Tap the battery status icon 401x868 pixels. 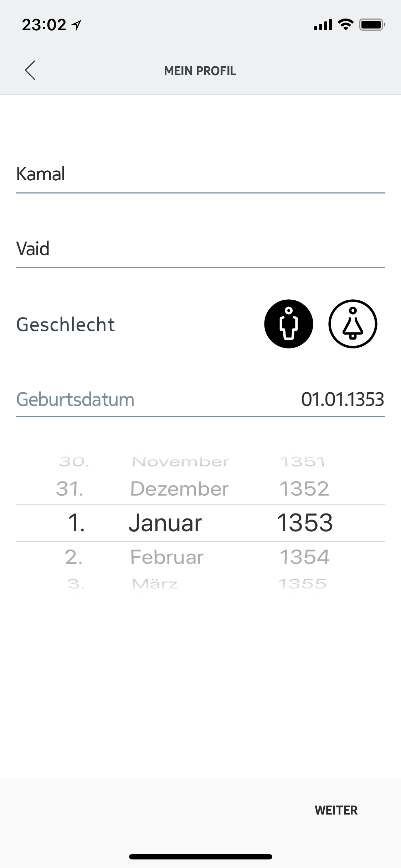coord(372,25)
